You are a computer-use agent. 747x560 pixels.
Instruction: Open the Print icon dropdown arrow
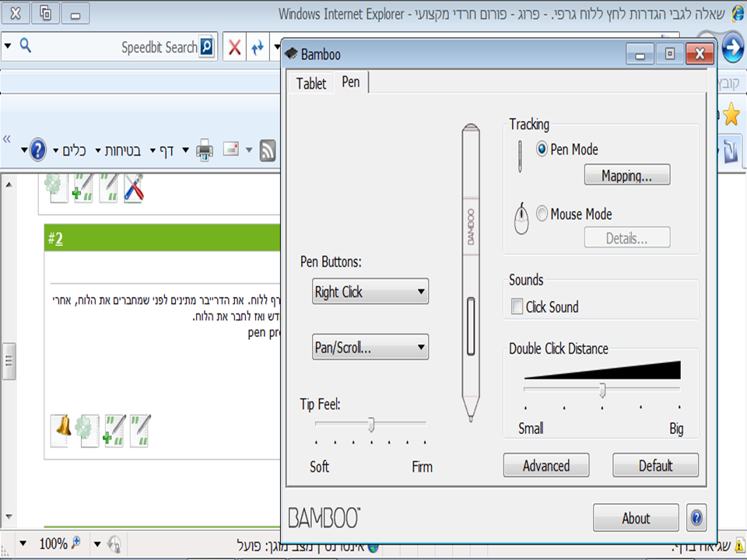[x=186, y=150]
